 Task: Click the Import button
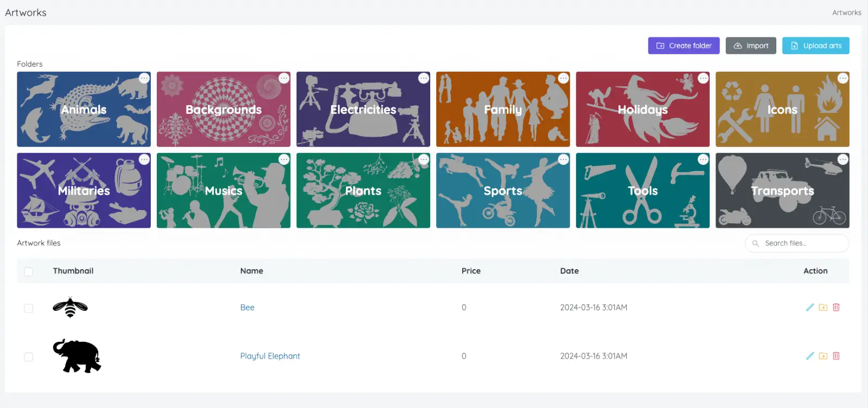[x=751, y=46]
